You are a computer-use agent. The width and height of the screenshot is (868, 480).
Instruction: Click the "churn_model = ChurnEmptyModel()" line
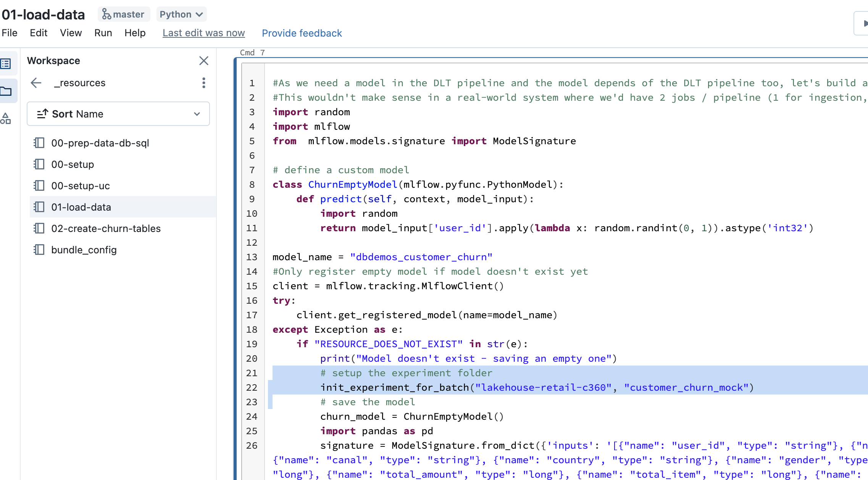pyautogui.click(x=412, y=417)
